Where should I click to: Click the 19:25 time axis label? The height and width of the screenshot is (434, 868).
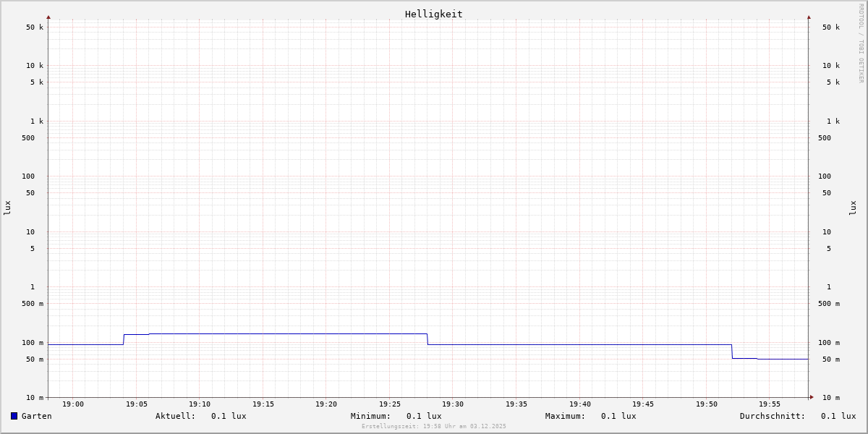point(390,404)
